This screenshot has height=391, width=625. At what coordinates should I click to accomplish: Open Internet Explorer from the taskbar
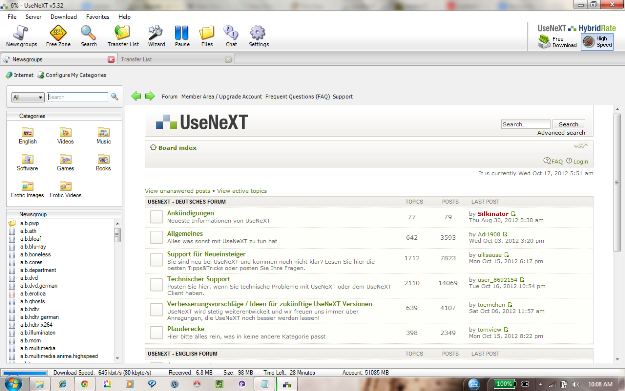(x=62, y=384)
